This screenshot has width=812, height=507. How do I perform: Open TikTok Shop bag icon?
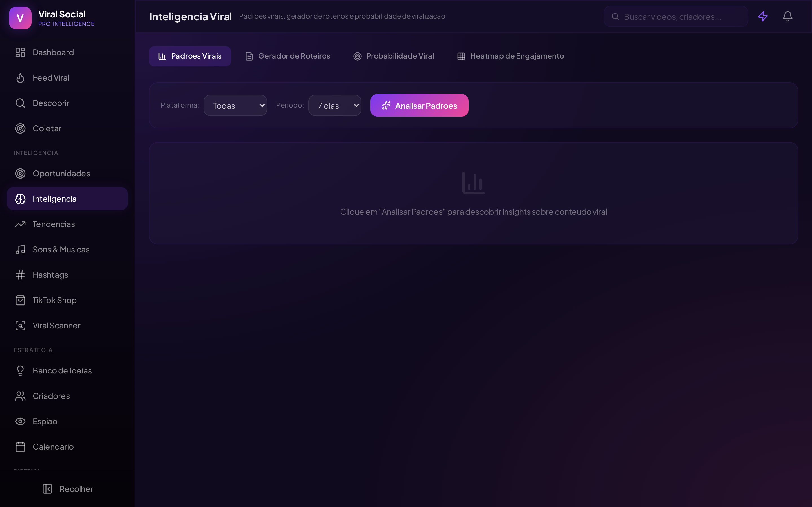pos(20,300)
